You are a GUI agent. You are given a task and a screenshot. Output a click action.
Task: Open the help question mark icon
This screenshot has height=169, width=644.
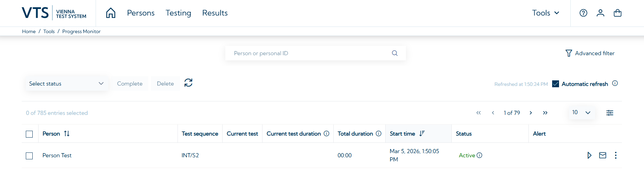[x=583, y=13]
